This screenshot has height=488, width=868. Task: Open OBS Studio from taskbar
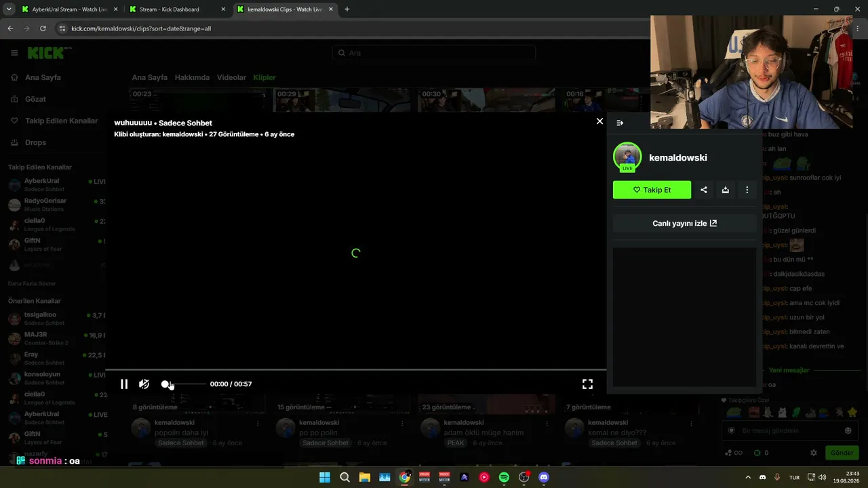coord(524,477)
